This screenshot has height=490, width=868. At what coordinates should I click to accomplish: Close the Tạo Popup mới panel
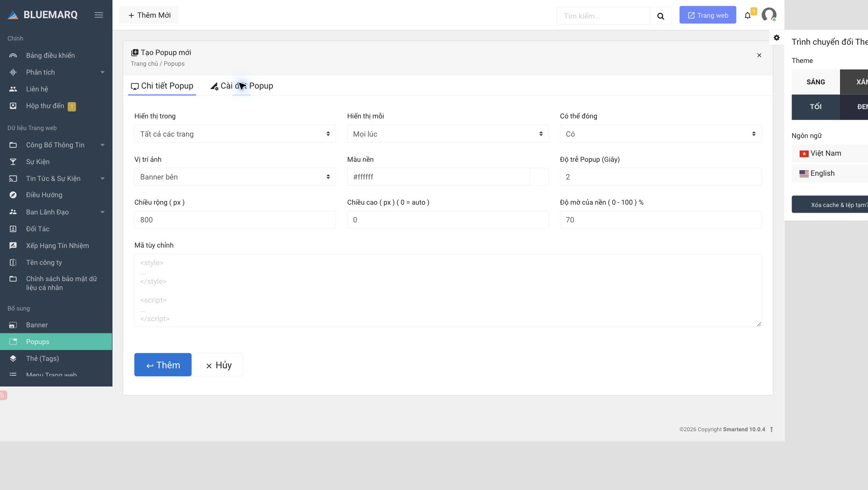(x=759, y=55)
